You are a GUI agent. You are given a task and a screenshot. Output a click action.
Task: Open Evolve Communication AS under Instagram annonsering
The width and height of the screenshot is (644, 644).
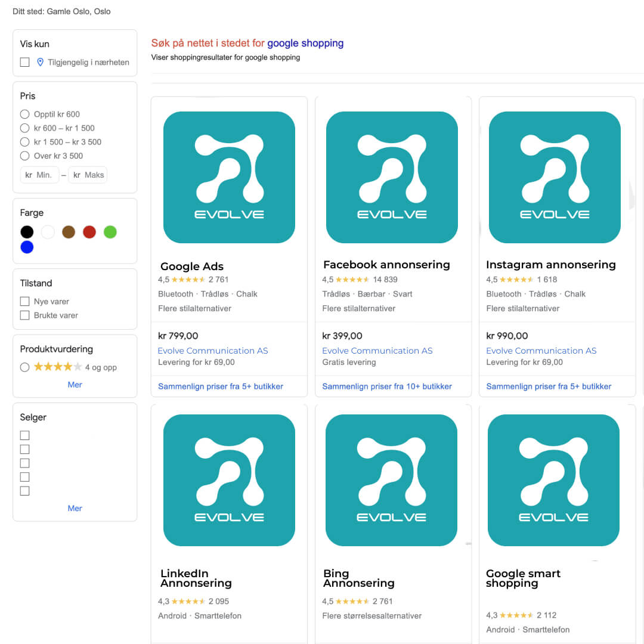(x=541, y=351)
